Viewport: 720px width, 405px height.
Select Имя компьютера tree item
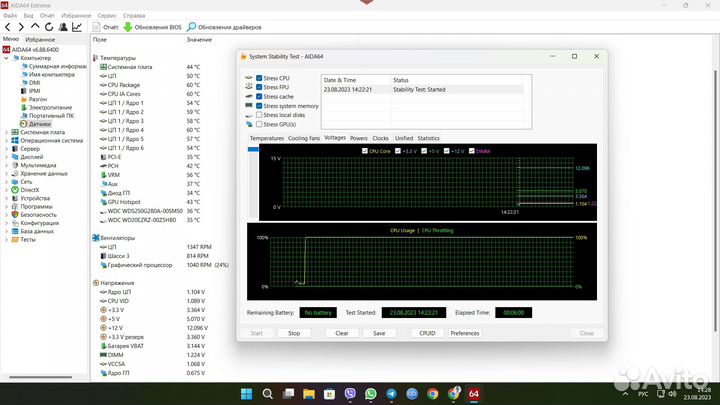click(x=48, y=74)
